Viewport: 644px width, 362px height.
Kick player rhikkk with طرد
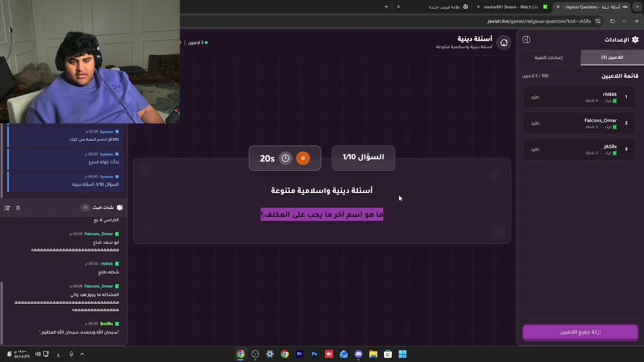535,97
